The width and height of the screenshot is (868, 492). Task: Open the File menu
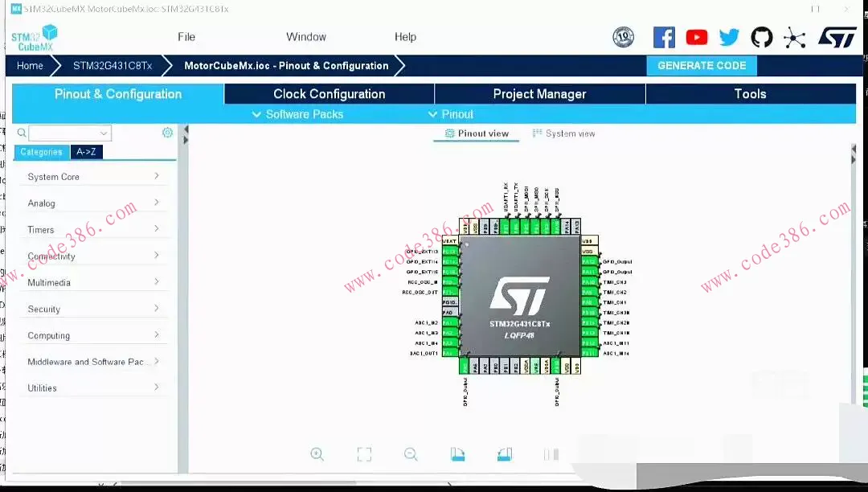[x=186, y=37]
